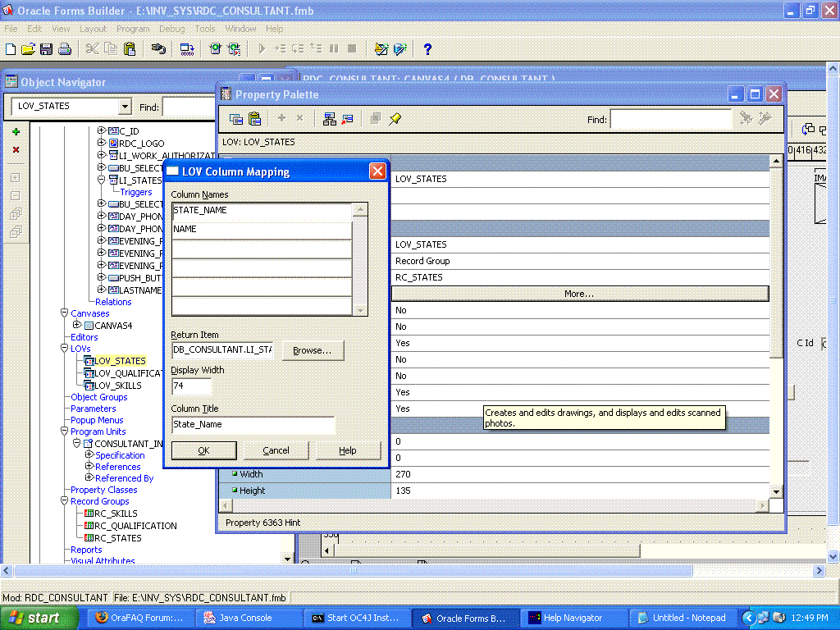Click Find Next icon in Property Palette
The height and width of the screenshot is (630, 840).
coord(746,118)
